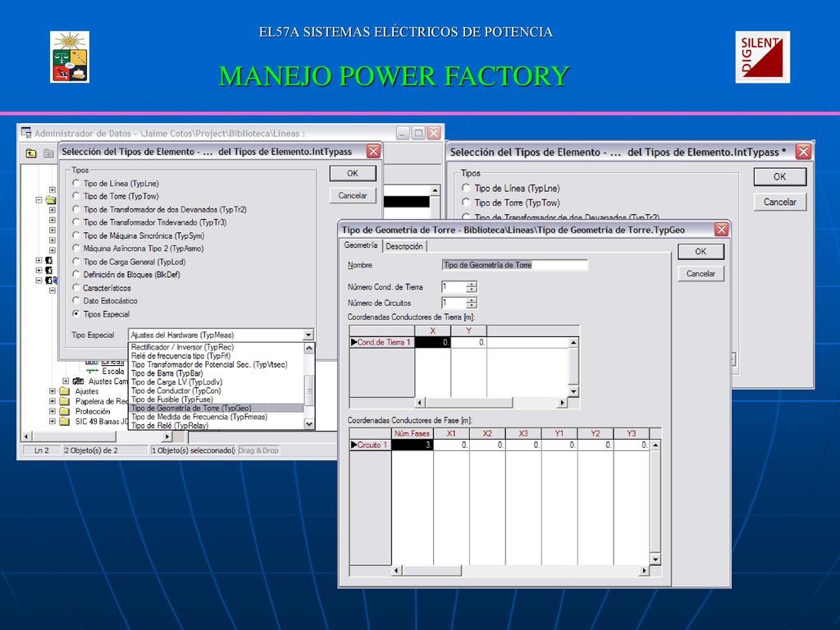Choose the Dato Estocástico radio option

[76, 301]
